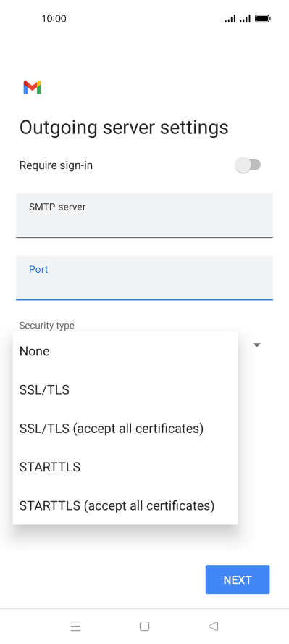
Task: Click into the Port input field
Action: (144, 278)
